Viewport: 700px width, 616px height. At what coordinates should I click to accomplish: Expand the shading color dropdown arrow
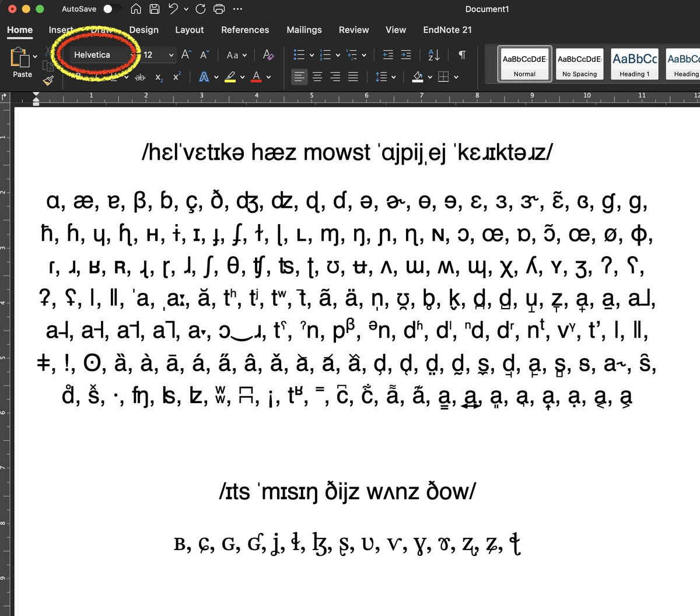[430, 77]
